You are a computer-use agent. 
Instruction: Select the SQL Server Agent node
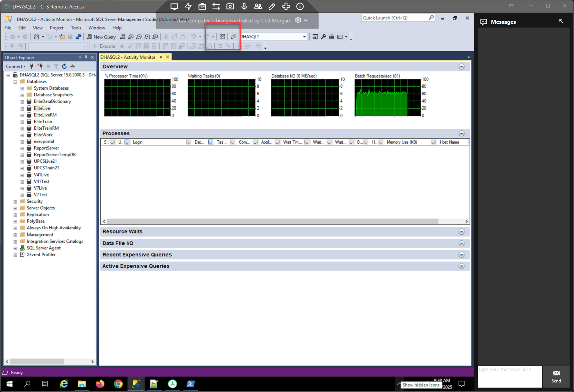44,248
